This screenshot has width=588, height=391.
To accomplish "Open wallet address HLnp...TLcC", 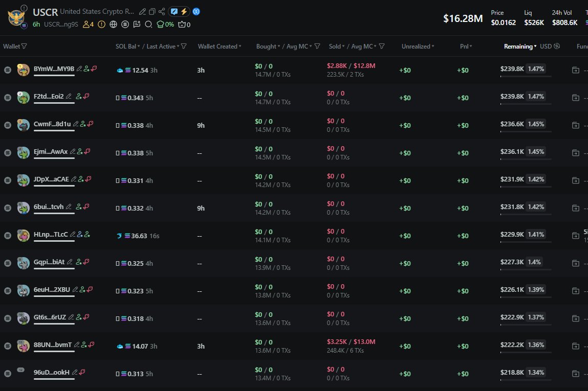I will pos(50,234).
